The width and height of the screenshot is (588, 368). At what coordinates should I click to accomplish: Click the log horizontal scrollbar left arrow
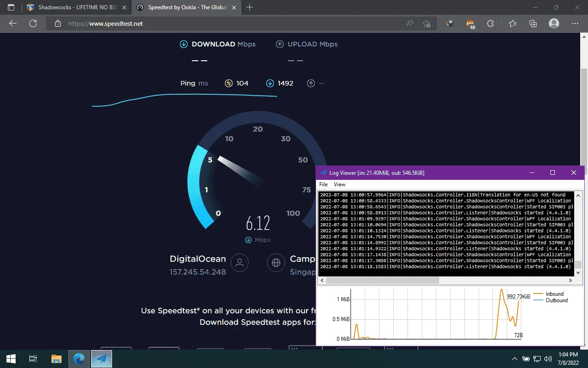[322, 280]
